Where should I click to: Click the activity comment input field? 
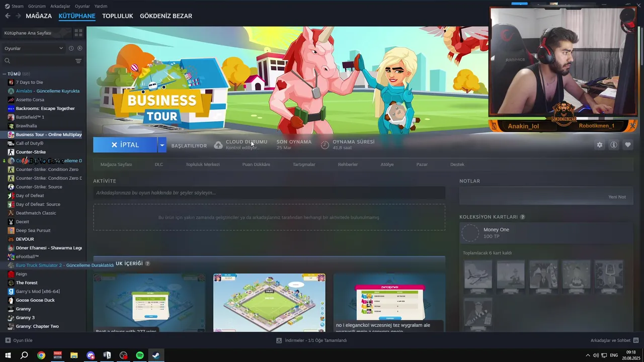point(269,193)
